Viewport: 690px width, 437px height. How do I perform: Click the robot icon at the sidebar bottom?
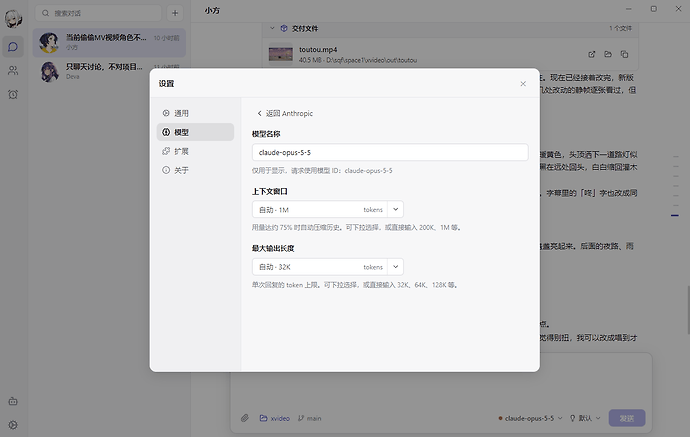[13, 401]
